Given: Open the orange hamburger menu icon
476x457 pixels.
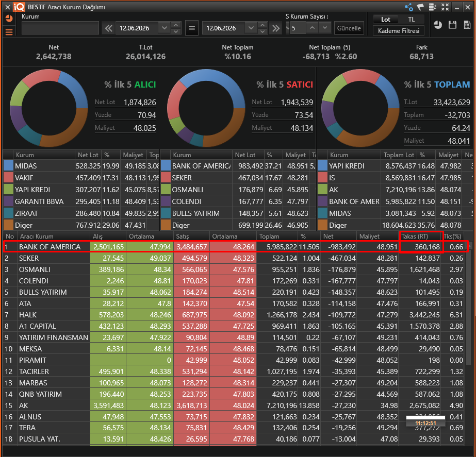Looking at the screenshot, I should tap(9, 32).
